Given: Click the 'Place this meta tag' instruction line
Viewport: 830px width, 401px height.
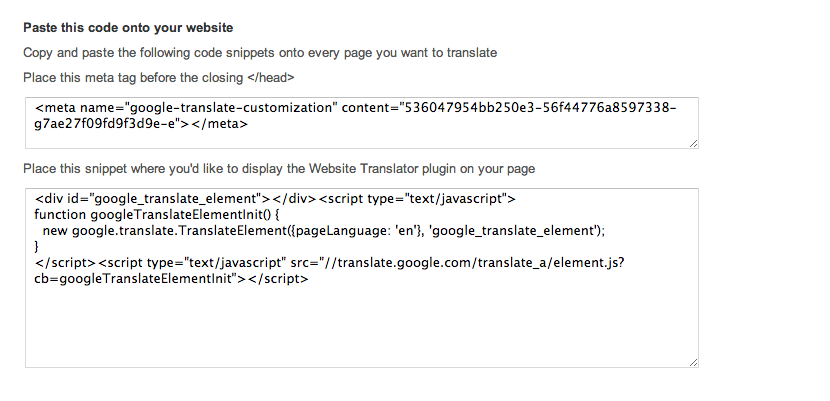Looking at the screenshot, I should click(x=159, y=78).
